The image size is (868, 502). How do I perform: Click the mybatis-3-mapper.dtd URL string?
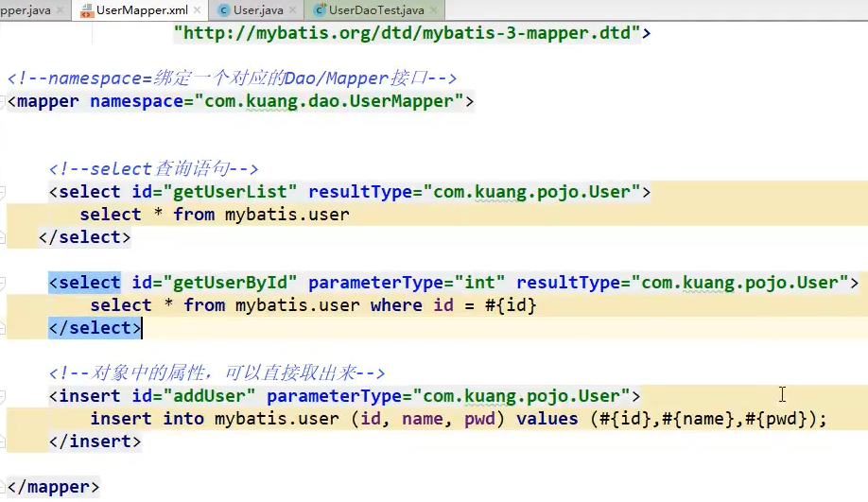click(407, 33)
